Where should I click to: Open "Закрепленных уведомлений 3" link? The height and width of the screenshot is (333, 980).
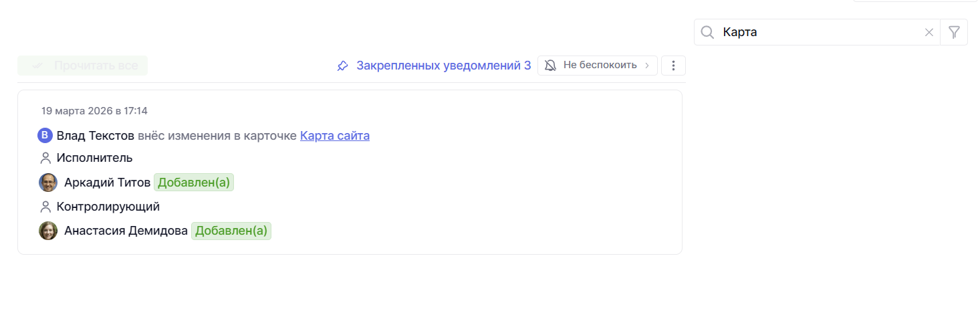pyautogui.click(x=443, y=66)
